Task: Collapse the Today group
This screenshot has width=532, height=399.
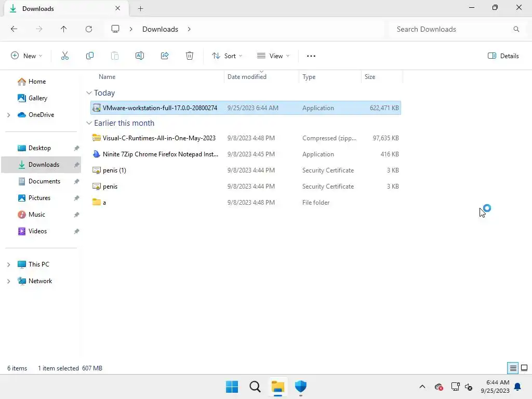Action: click(x=89, y=92)
